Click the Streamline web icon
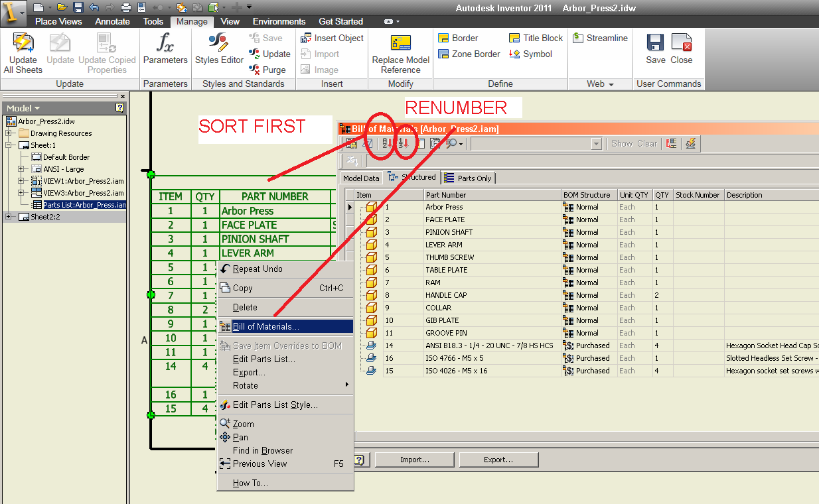Viewport: 819px width, 504px height. [x=578, y=38]
